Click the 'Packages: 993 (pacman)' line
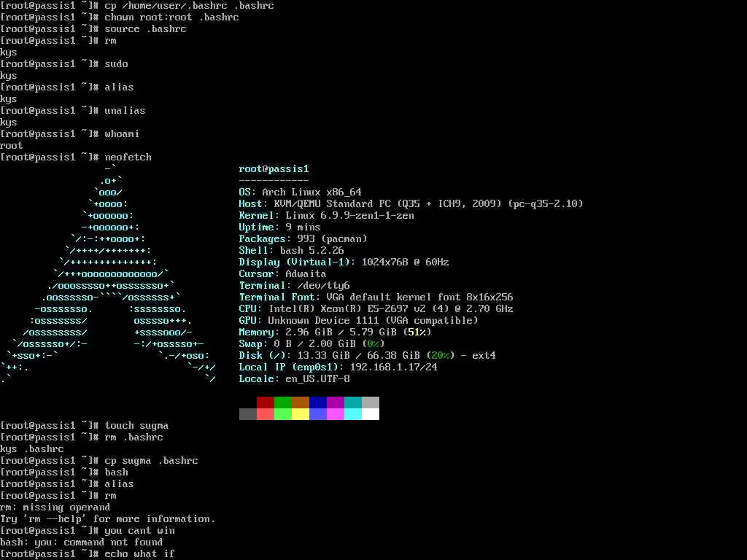 pos(303,239)
